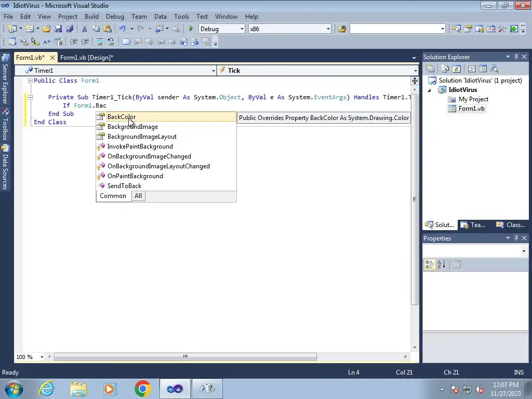532x399 pixels.
Task: Save Form1.vb with the floppy icon
Action: tap(58, 29)
